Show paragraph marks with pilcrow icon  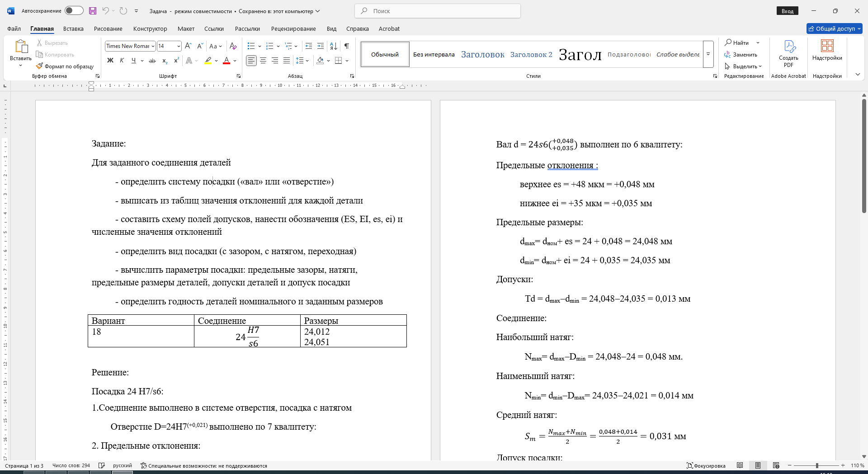pyautogui.click(x=347, y=46)
